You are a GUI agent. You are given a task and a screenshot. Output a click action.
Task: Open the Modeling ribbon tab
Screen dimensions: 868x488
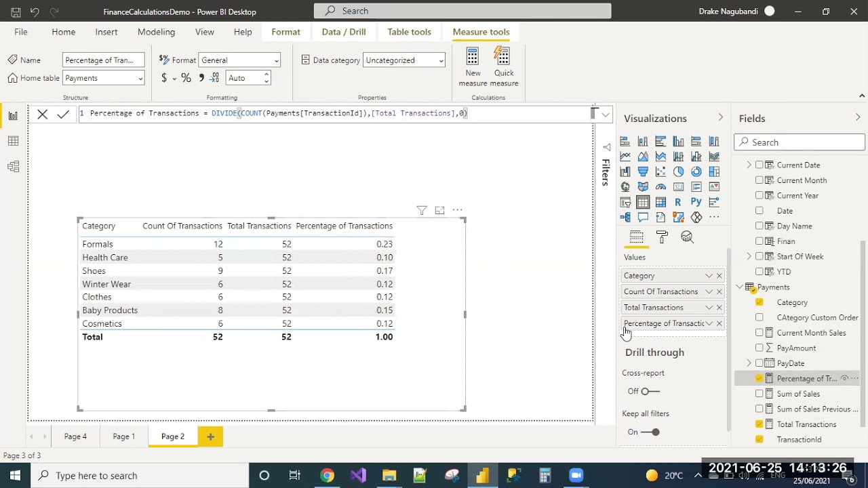pyautogui.click(x=156, y=32)
